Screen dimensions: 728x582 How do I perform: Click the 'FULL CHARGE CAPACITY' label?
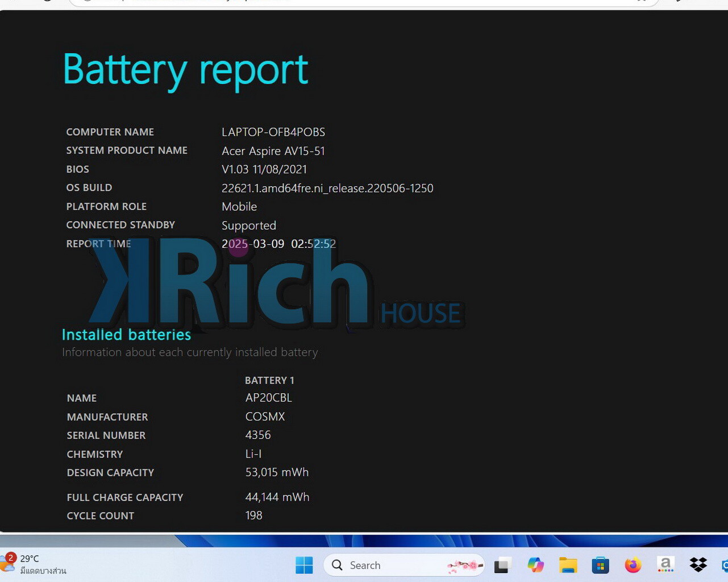[x=125, y=497]
